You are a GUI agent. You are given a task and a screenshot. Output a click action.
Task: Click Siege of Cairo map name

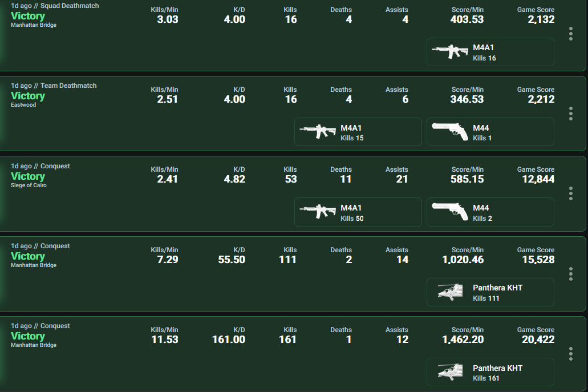coord(29,185)
